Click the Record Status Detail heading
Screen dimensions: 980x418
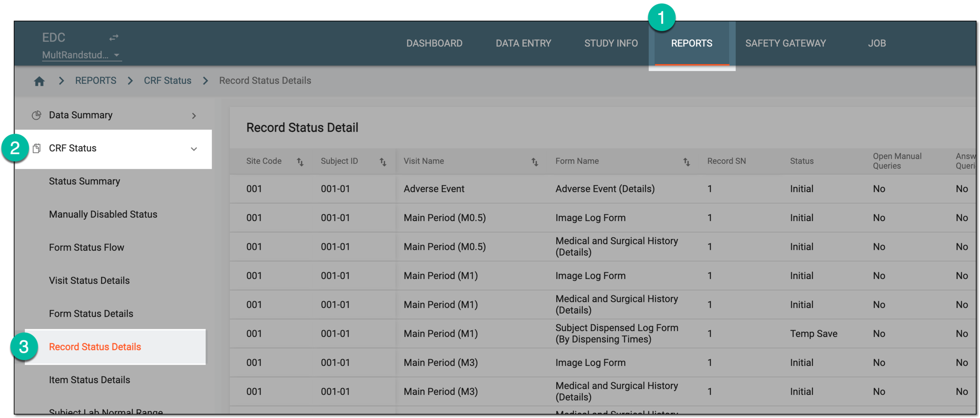coord(302,128)
